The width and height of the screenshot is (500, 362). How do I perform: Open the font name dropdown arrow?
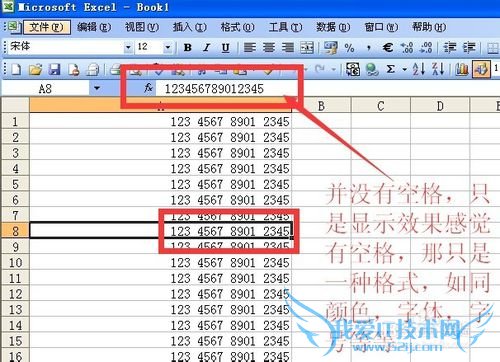click(x=128, y=48)
